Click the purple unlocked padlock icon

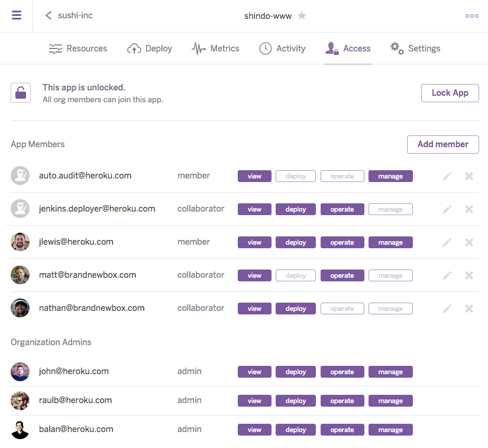click(x=21, y=93)
